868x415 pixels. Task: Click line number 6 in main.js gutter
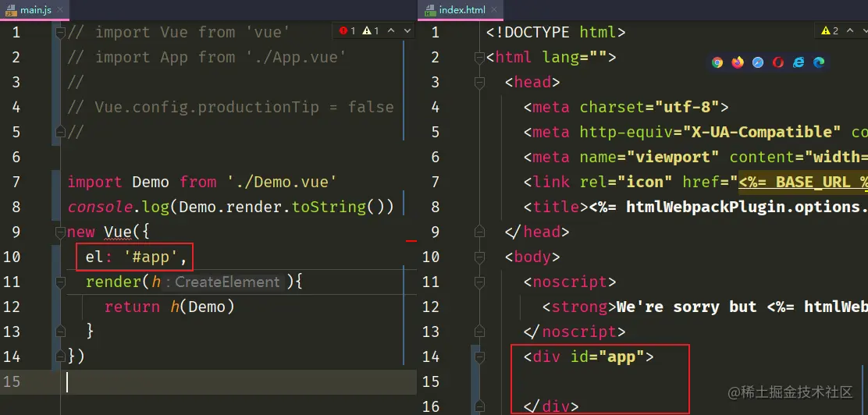pyautogui.click(x=16, y=157)
